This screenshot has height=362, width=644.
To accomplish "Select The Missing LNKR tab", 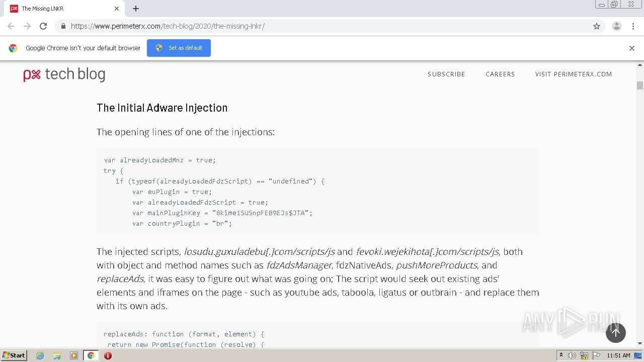I will click(60, 9).
